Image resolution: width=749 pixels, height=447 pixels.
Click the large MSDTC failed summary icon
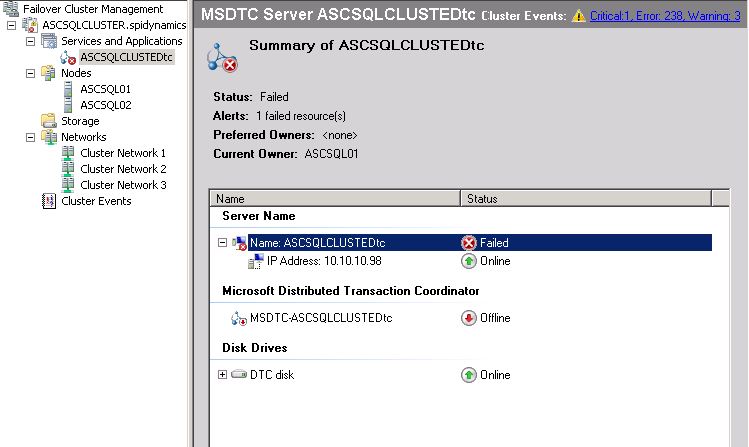pos(222,58)
